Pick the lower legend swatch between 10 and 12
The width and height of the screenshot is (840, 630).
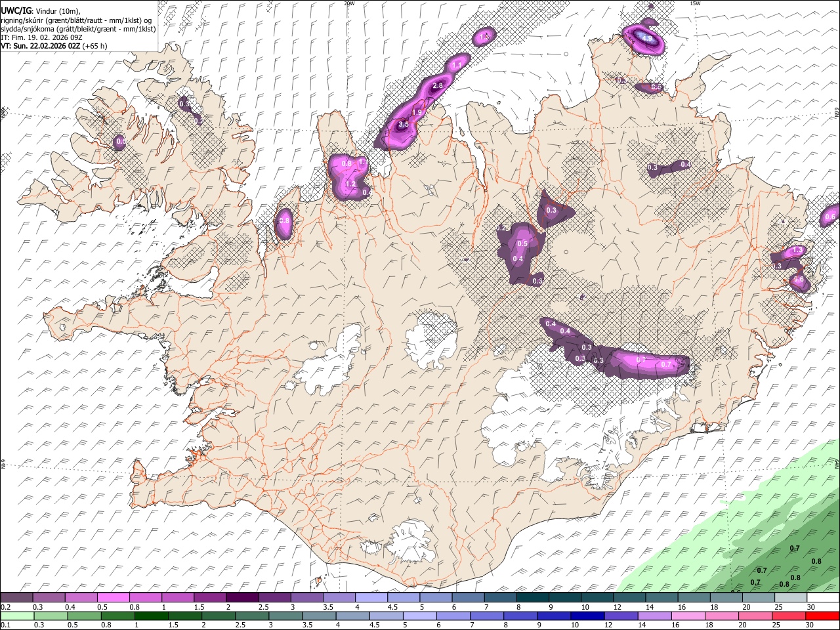click(x=587, y=616)
